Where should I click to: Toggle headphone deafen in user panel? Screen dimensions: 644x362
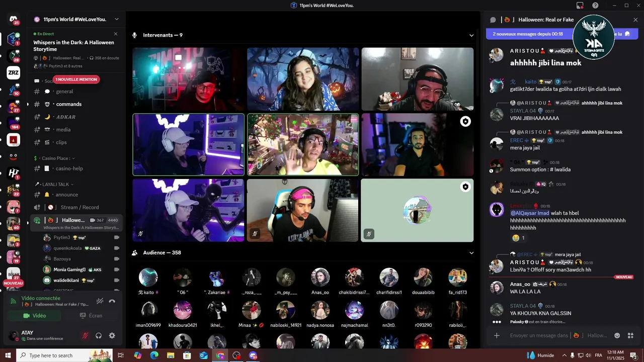pyautogui.click(x=99, y=335)
